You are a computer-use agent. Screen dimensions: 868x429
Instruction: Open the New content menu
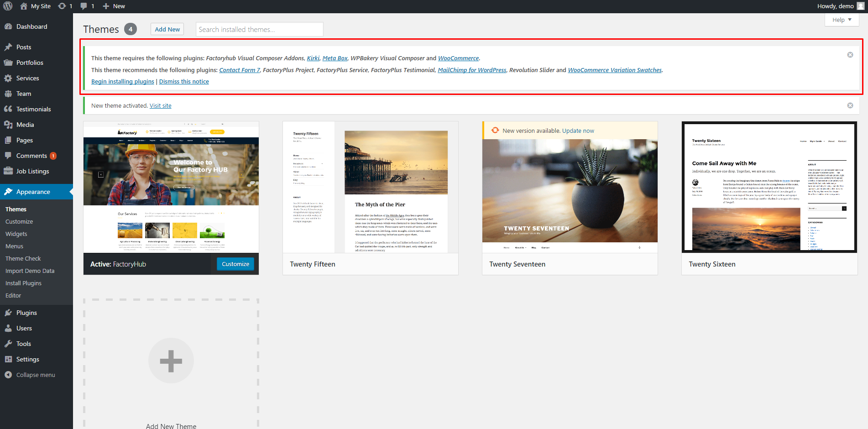[x=114, y=6]
